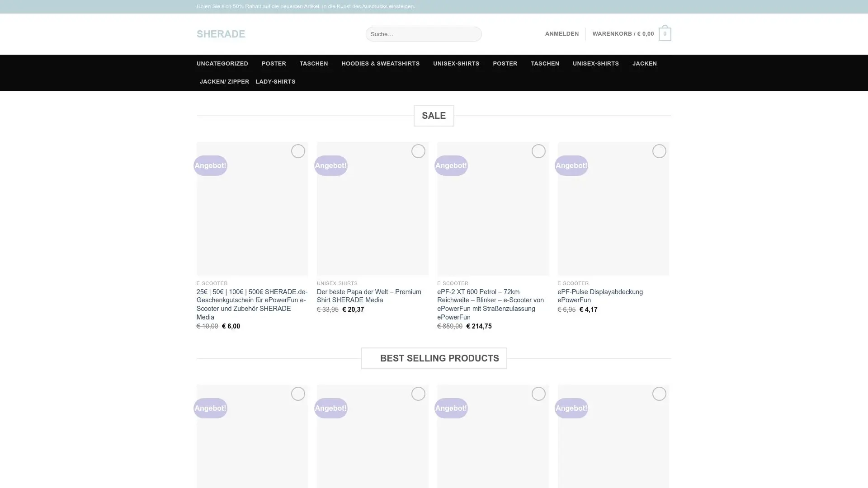Focus the Suche search field
868x488 pixels.
(x=423, y=34)
